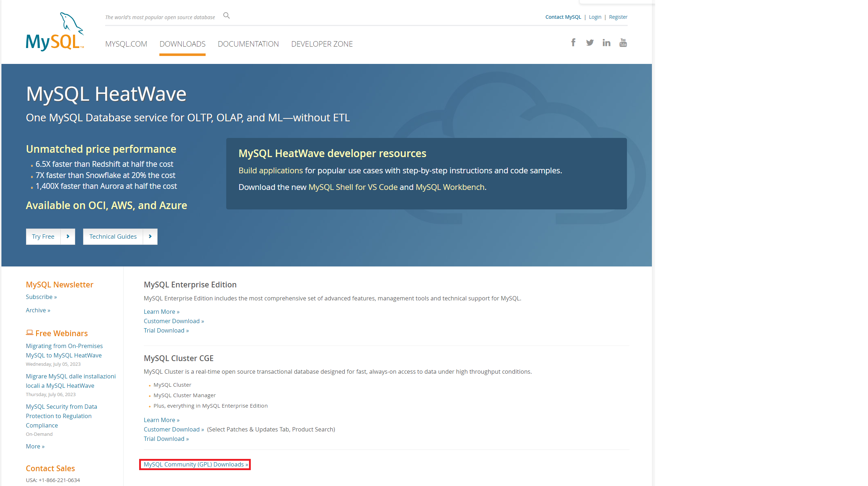Screen dimensions: 868x486
Task: Click Cluster CGE Customer Download link
Action: coord(174,429)
